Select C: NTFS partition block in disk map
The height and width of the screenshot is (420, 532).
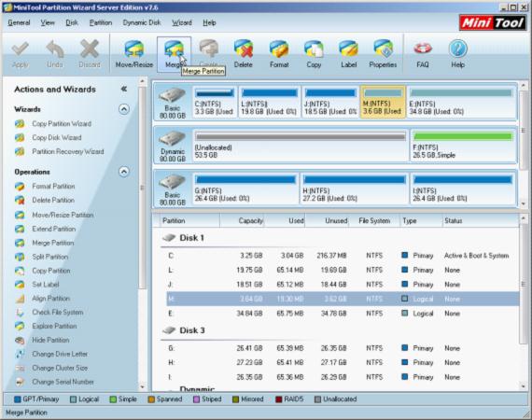(215, 102)
